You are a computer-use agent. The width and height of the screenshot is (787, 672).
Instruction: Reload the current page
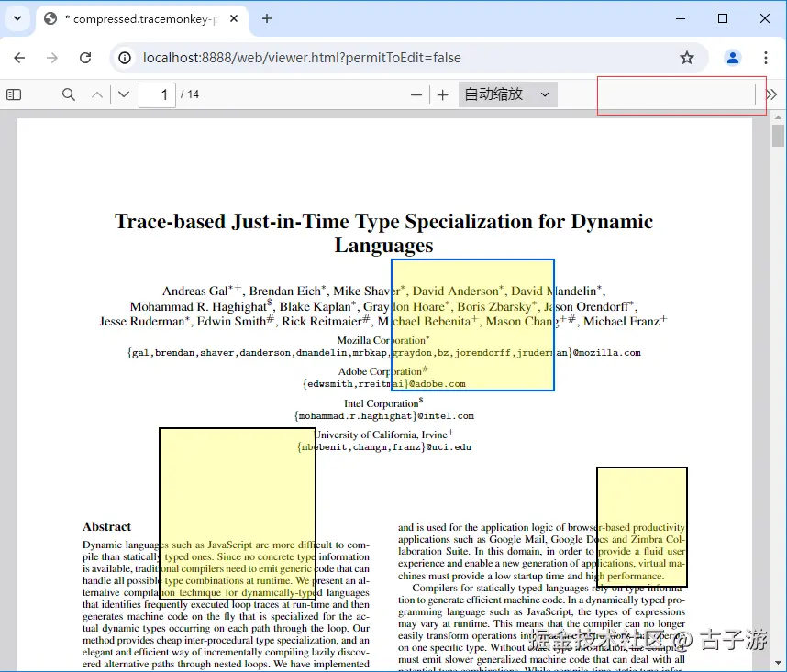[x=85, y=58]
